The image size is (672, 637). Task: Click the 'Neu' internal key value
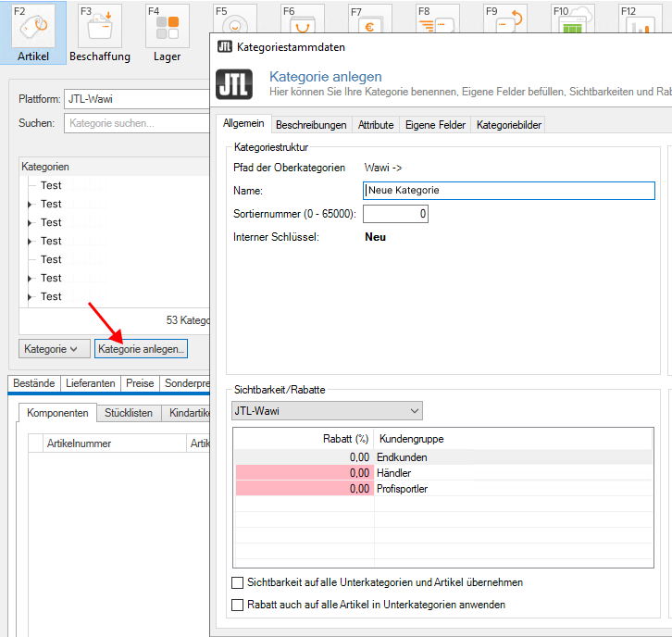(x=375, y=237)
